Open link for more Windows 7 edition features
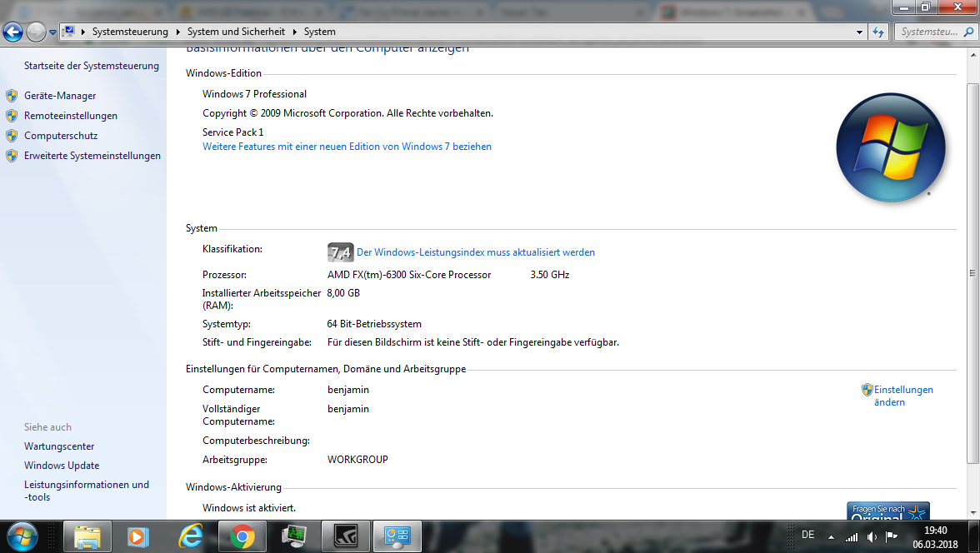This screenshot has height=553, width=980. pos(347,147)
